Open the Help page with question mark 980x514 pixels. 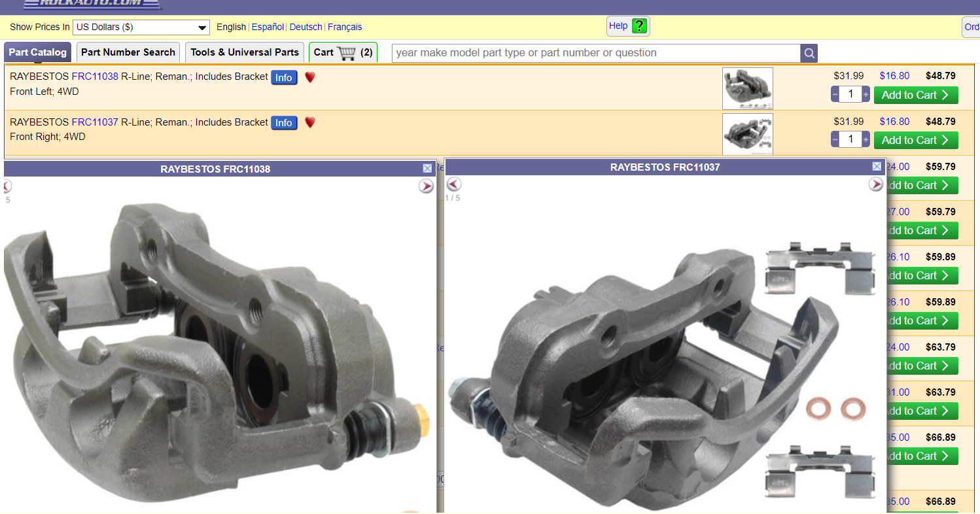point(628,26)
